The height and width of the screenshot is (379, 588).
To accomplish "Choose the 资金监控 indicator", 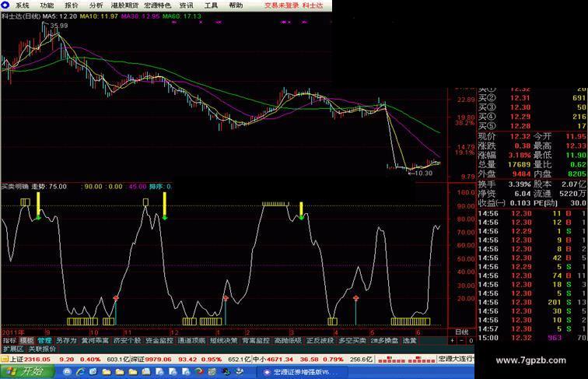I will (x=159, y=340).
